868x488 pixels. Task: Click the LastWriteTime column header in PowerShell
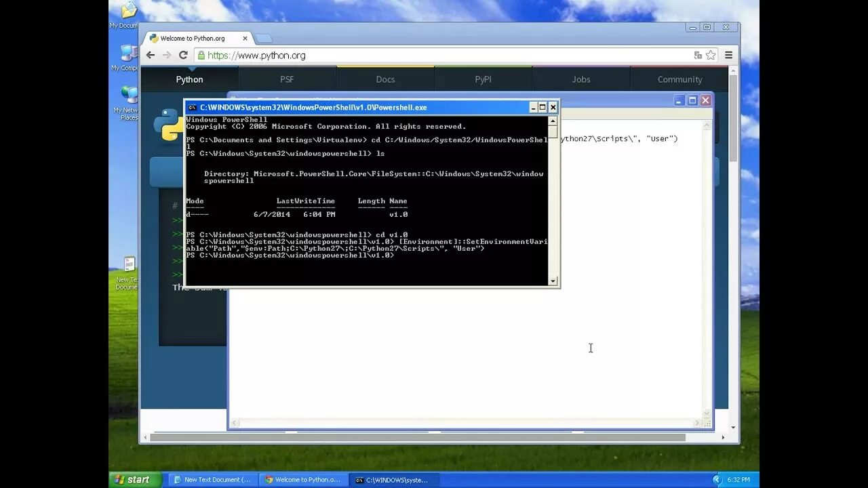tap(306, 201)
